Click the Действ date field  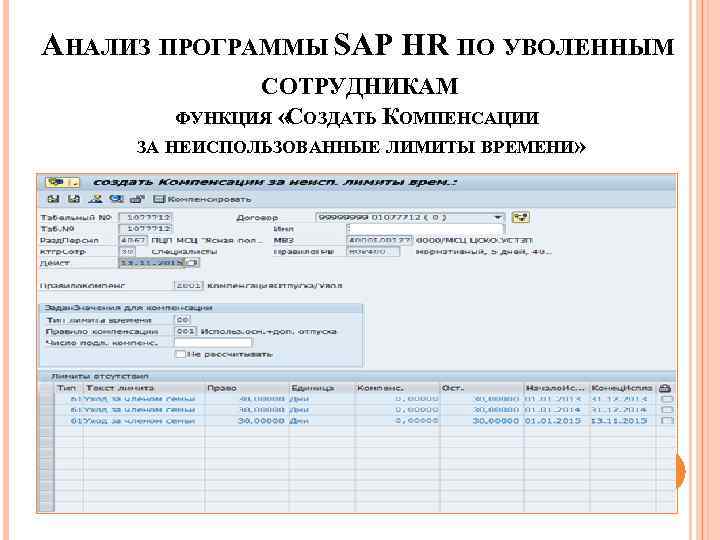point(152,263)
